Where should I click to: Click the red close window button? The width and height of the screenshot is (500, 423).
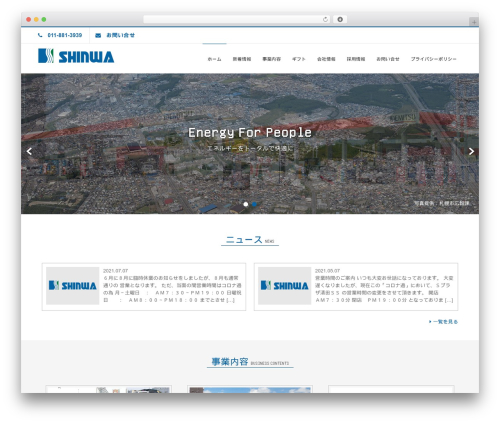[29, 19]
